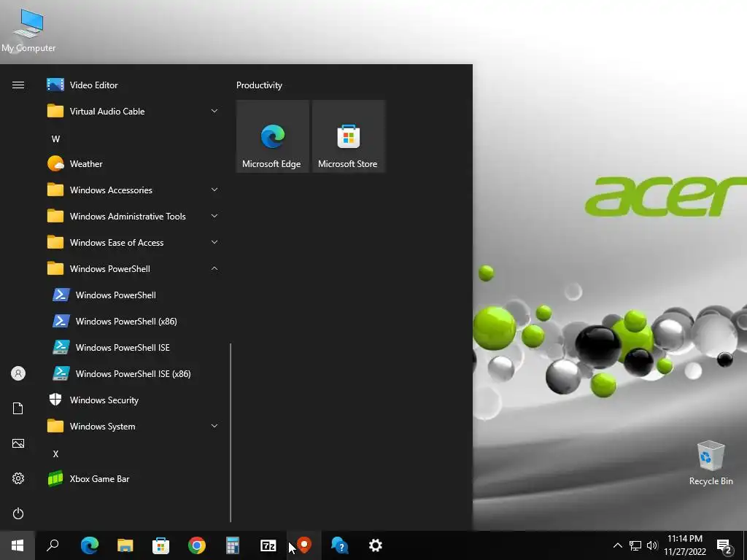The height and width of the screenshot is (560, 747).
Task: Expand the Windows Administrative Tools chevron
Action: [x=214, y=216]
